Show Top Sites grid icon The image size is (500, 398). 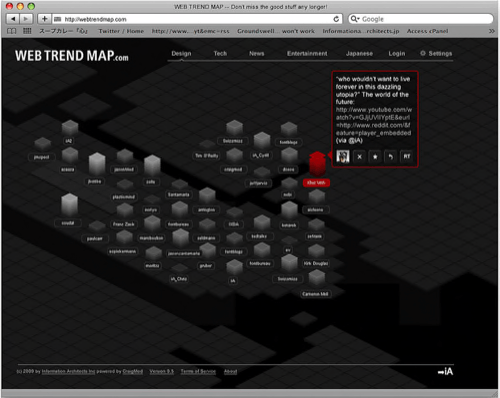click(x=27, y=31)
